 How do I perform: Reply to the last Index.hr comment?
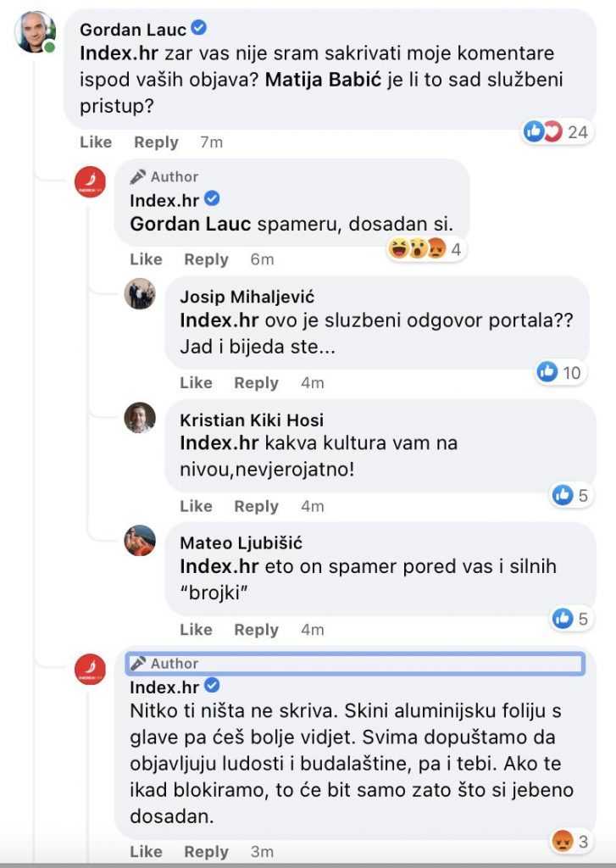(206, 852)
